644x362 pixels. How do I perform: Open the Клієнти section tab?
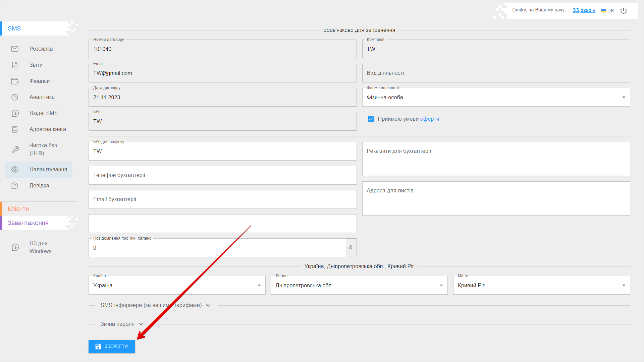click(18, 209)
